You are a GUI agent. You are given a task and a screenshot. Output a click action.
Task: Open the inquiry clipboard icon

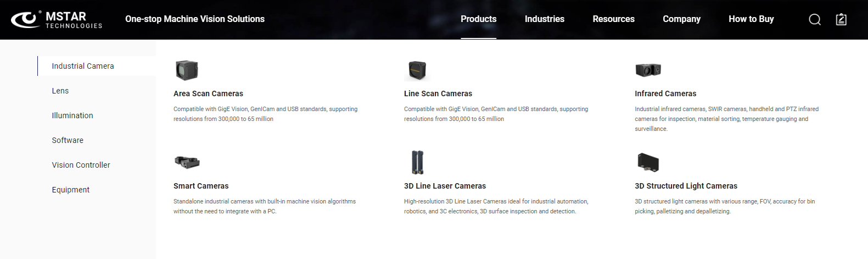[841, 20]
